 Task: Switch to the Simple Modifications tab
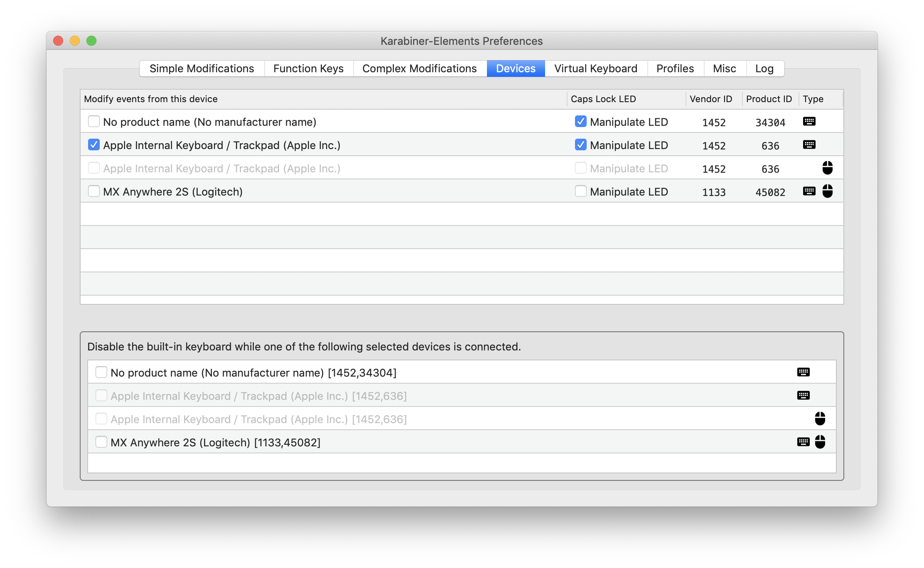coord(202,69)
